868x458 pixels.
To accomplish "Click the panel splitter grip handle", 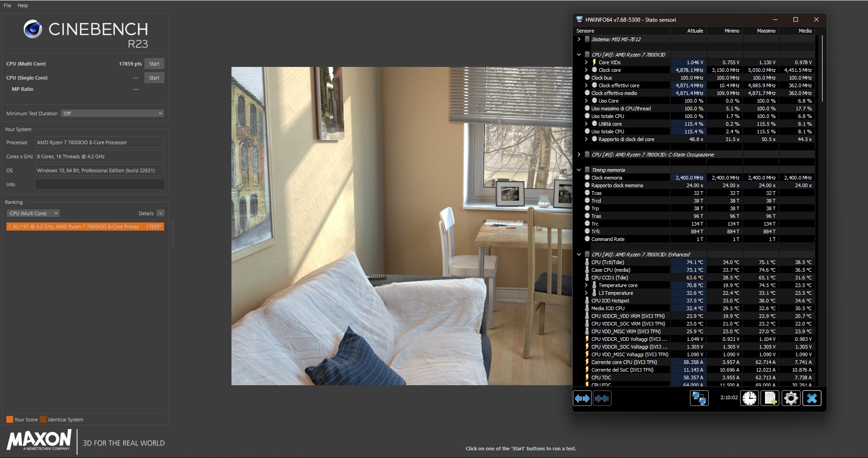I will 172,234.
